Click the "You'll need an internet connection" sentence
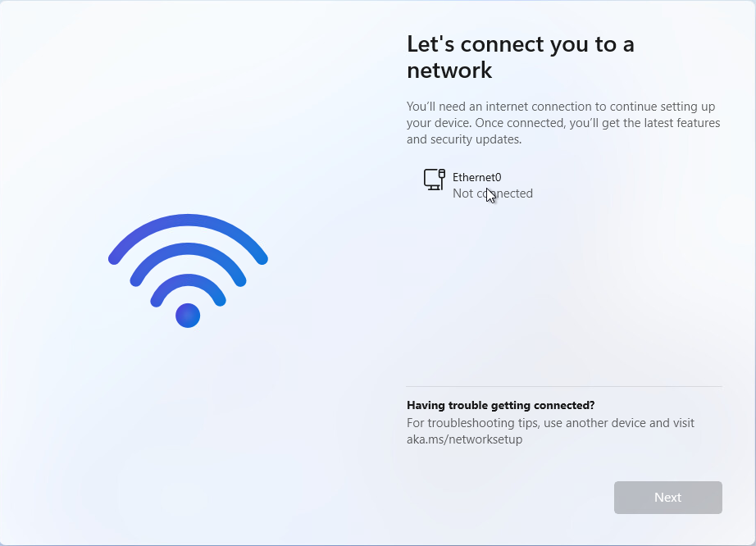Viewport: 756px width, 546px height. (x=561, y=107)
